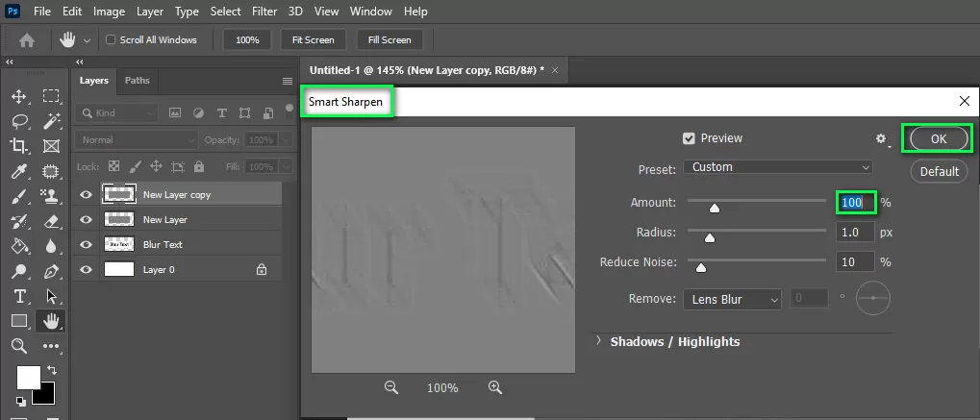Screen dimensions: 980x420
Task: Select the Eyedropper tool
Action: 18,171
